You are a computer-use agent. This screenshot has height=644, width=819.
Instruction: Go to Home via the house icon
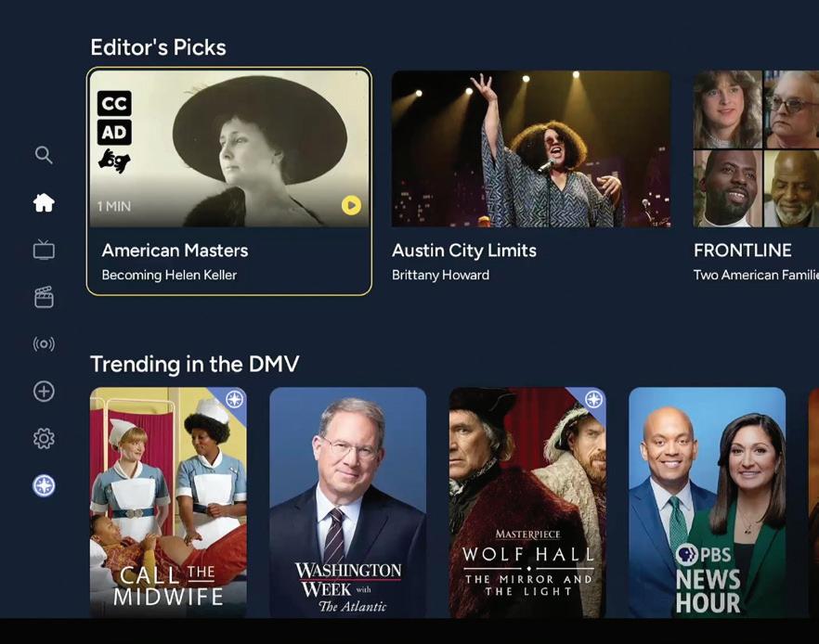tap(44, 202)
